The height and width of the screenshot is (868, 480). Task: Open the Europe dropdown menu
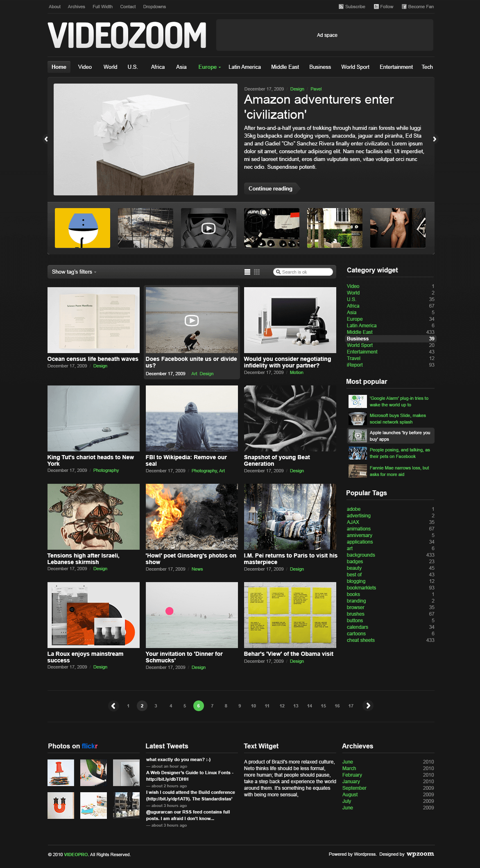point(209,67)
